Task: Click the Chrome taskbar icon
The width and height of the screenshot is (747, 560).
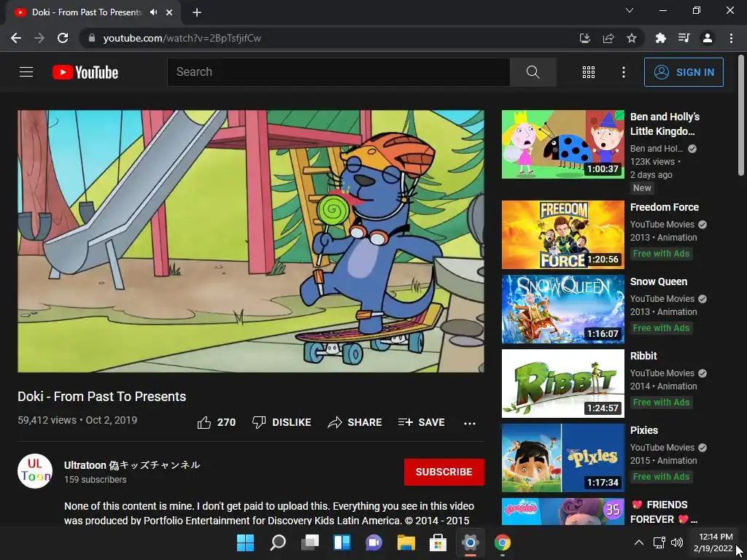Action: coord(502,542)
